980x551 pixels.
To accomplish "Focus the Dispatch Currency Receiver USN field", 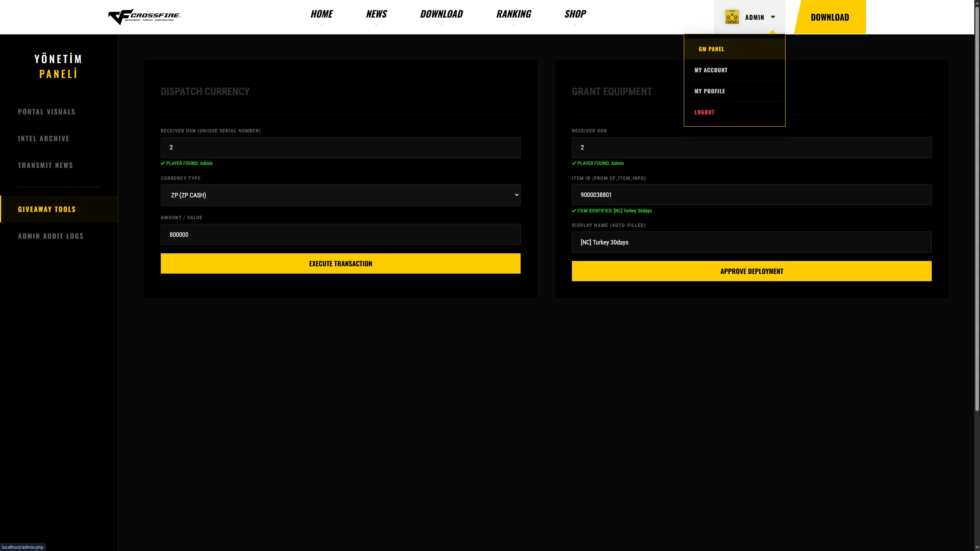I will click(340, 148).
